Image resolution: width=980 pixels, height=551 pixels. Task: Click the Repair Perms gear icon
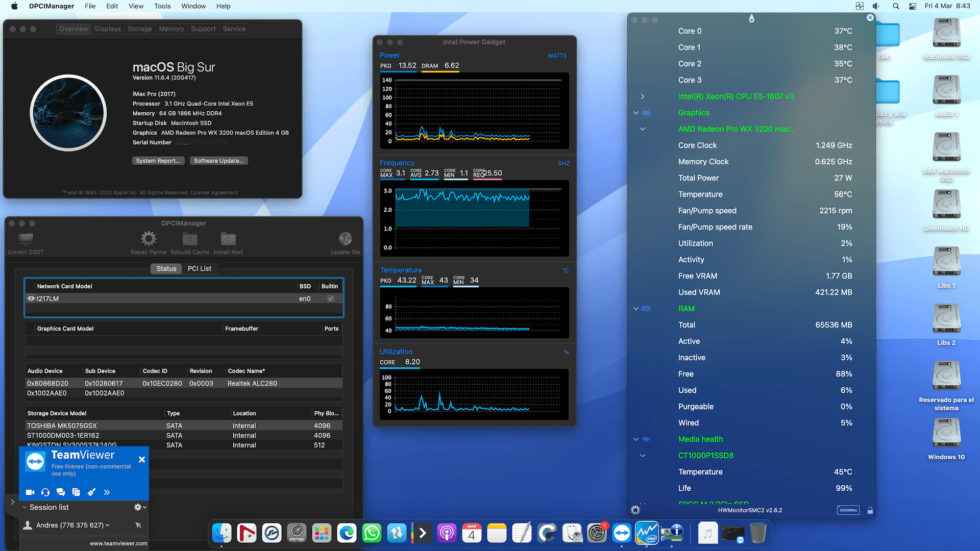tap(149, 238)
